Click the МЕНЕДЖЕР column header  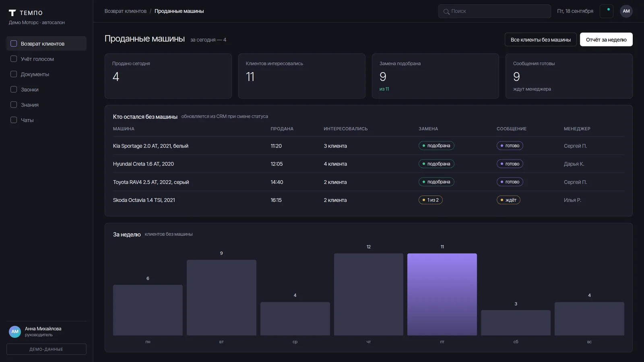click(x=577, y=129)
